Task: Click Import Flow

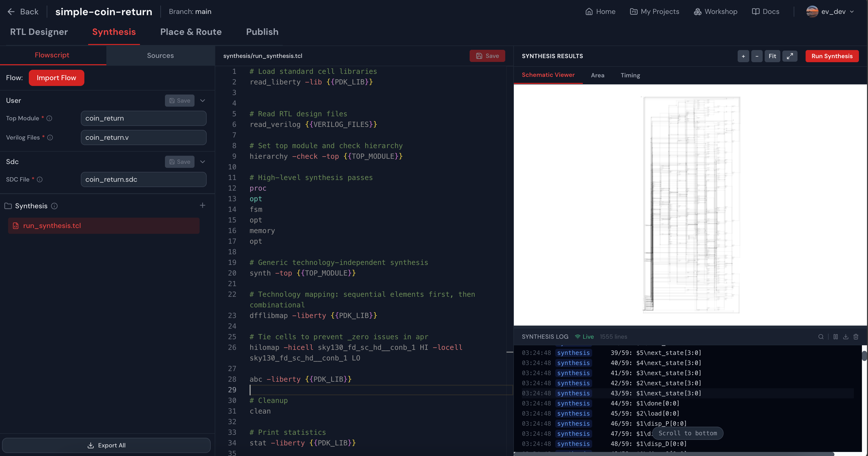Action: [x=56, y=78]
